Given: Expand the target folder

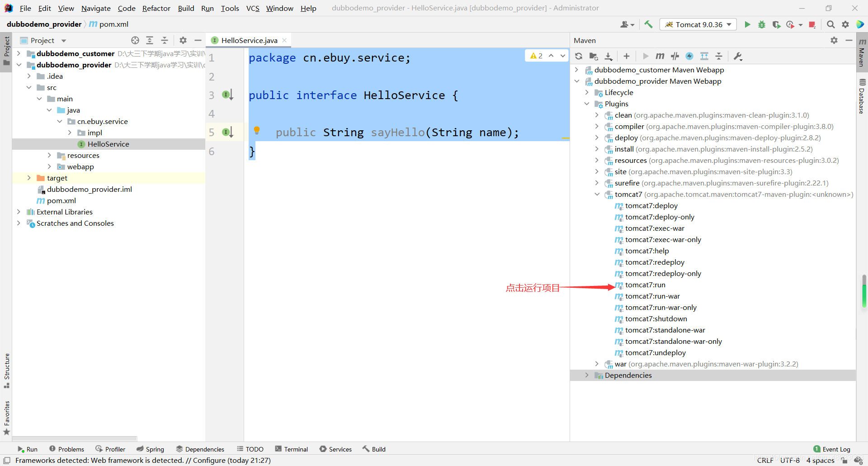Looking at the screenshot, I should [29, 178].
